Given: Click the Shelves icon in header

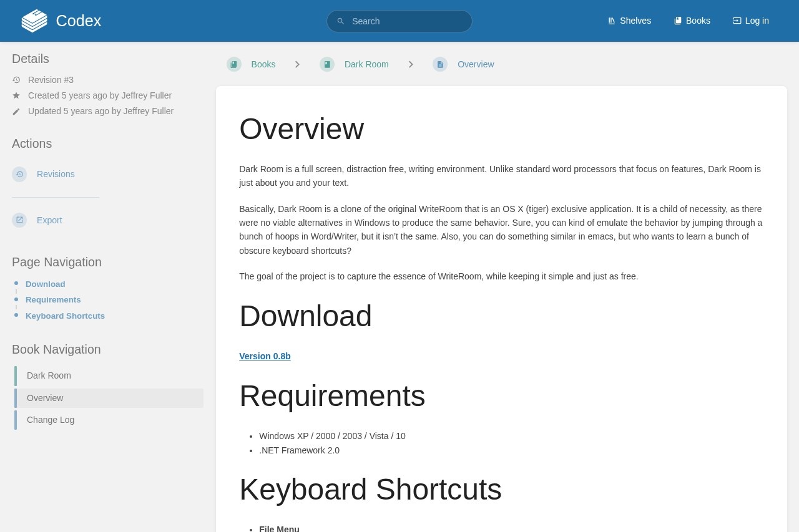Looking at the screenshot, I should pos(612,21).
